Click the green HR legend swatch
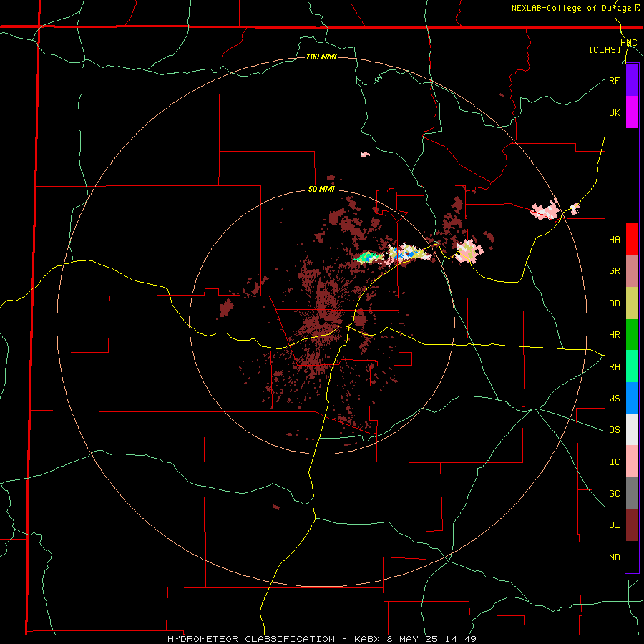The image size is (644, 644). [632, 335]
